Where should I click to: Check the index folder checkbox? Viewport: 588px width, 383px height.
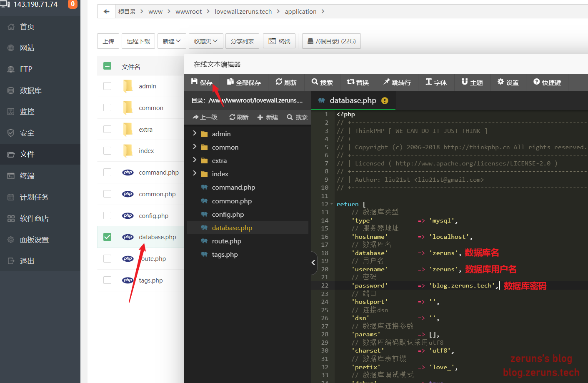[107, 150]
